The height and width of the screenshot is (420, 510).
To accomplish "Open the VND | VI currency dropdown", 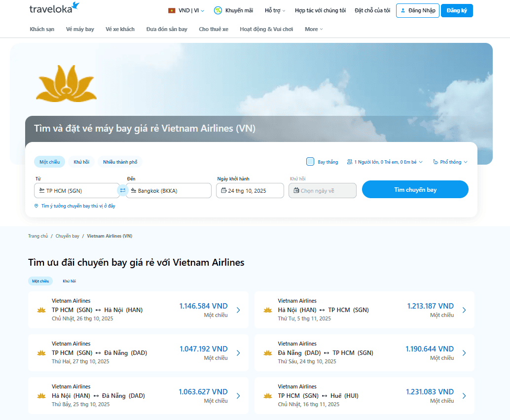I will pos(186,10).
